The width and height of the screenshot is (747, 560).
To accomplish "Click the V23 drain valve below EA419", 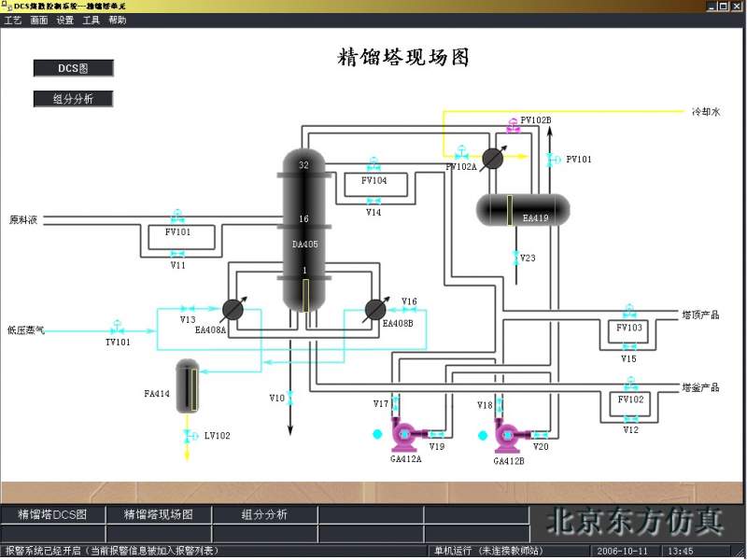I will pyautogui.click(x=516, y=258).
